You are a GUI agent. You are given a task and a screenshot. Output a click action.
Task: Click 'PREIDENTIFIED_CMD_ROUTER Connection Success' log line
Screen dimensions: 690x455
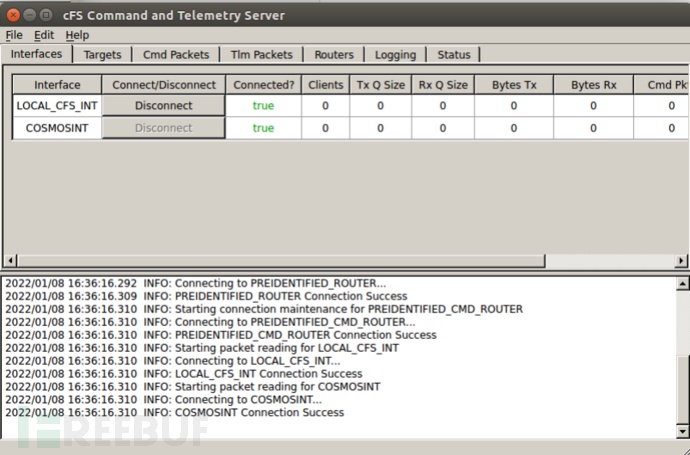(x=221, y=335)
